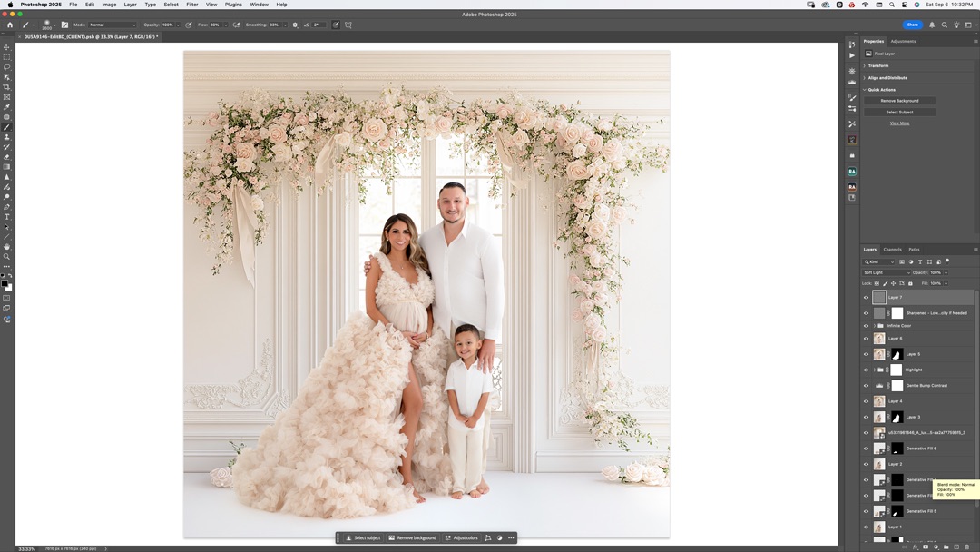This screenshot has width=980, height=552.
Task: Hide Layer 2 visibility eye
Action: 867,465
